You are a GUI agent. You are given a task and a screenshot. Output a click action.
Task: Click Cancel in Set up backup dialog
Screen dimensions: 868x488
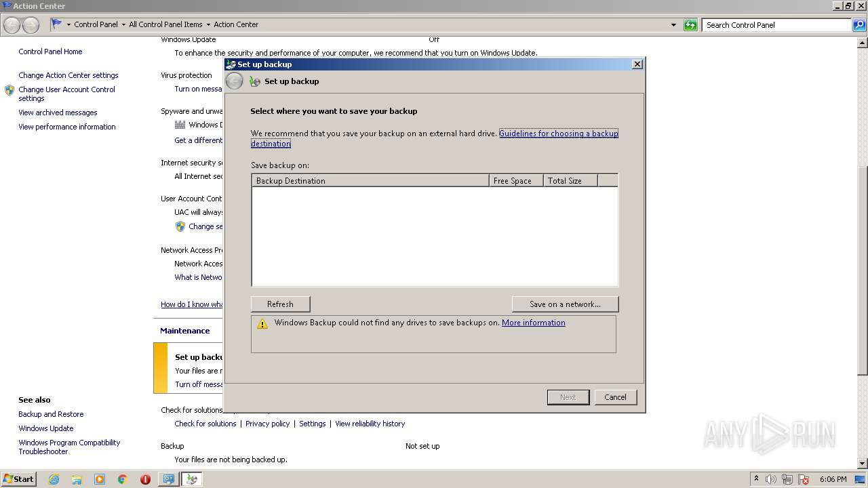(615, 397)
